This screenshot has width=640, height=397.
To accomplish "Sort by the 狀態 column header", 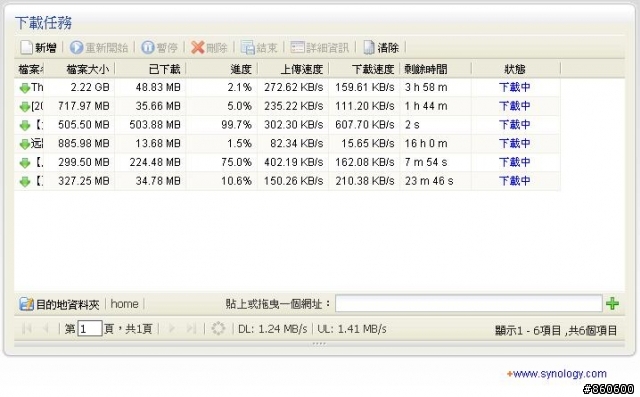I will pyautogui.click(x=516, y=69).
